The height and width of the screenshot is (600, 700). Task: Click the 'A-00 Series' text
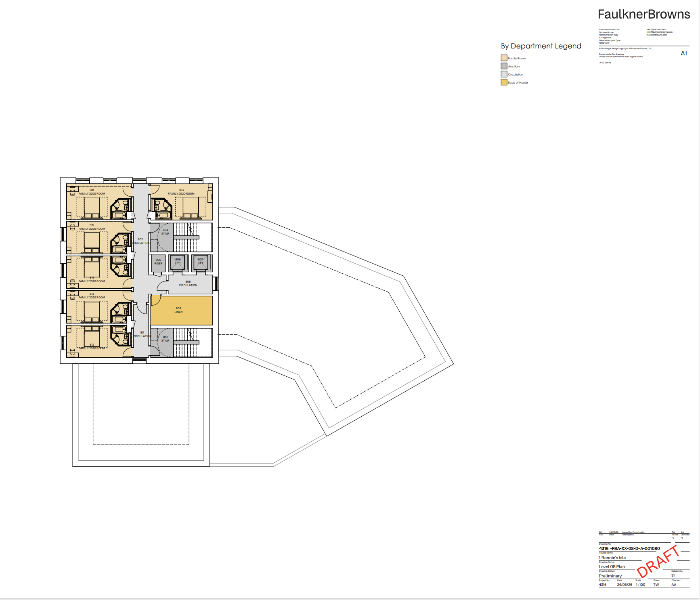605,63
